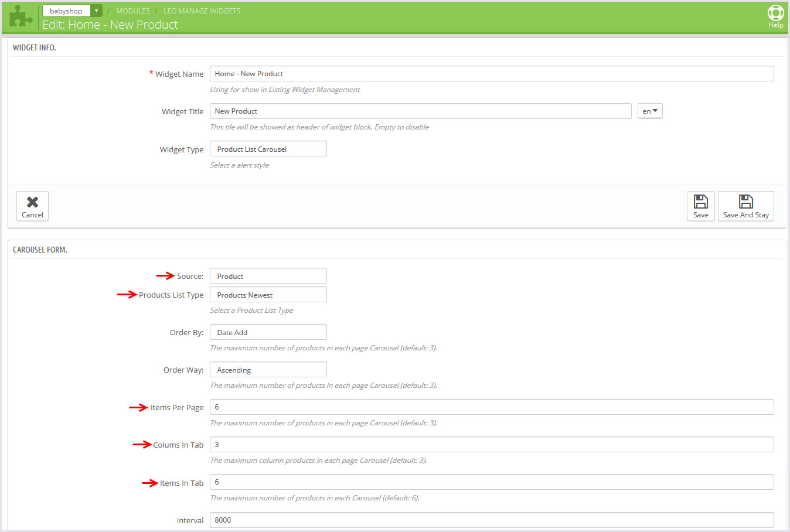The height and width of the screenshot is (532, 790).
Task: Focus the Items In Tab field
Action: tap(492, 482)
